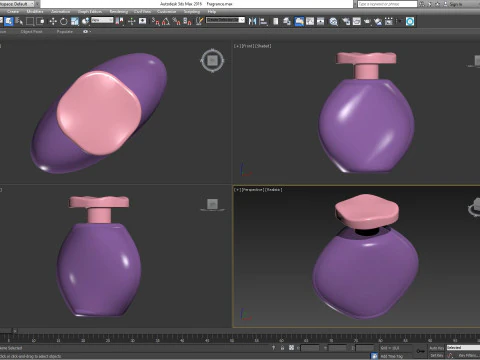Toggle the Set Key button
The height and width of the screenshot is (360, 480).
click(x=436, y=355)
